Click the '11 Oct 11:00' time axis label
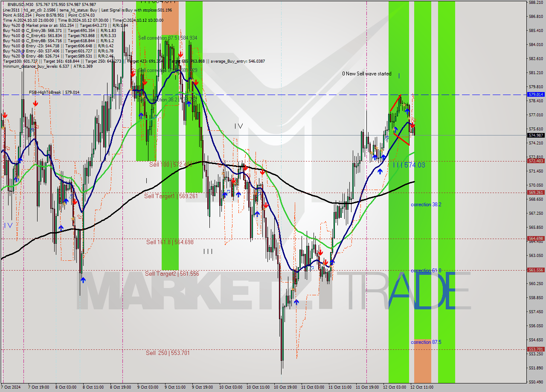Image resolution: width=546 pixels, height=392 pixels. 340,387
